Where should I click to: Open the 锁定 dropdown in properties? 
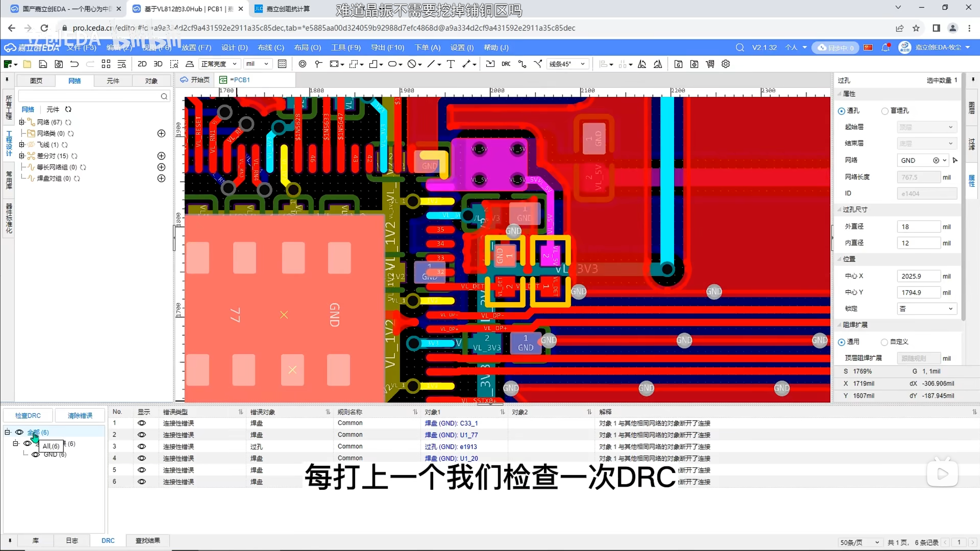pos(926,309)
